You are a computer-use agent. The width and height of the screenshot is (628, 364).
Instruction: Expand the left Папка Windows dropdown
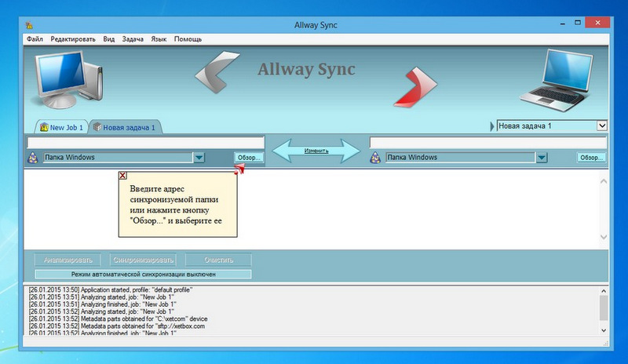click(199, 158)
